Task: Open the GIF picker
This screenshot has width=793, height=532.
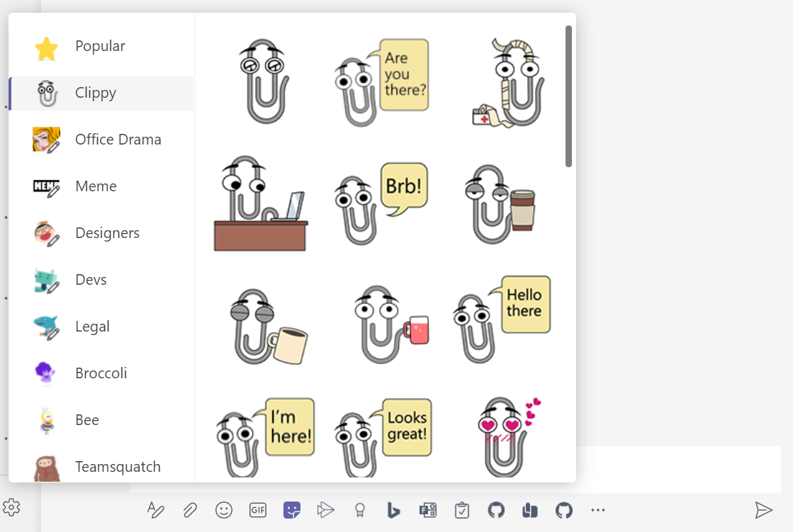Action: pos(258,509)
